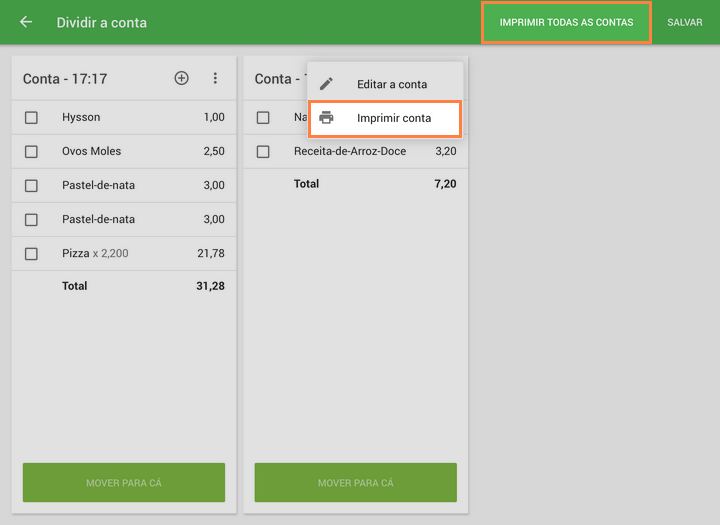Viewport: 720px width, 525px height.
Task: Click the Conta - 17:17 bill title
Action: [x=65, y=78]
